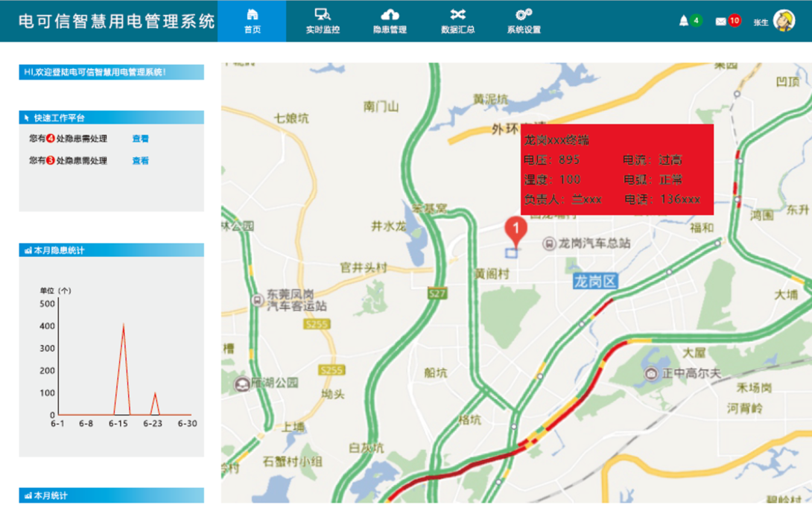Click 官井头村 label on map
The width and height of the screenshot is (812, 505).
(x=364, y=267)
